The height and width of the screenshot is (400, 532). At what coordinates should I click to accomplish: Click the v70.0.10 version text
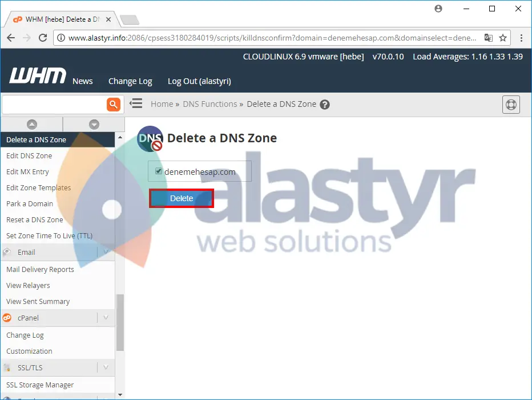tap(388, 57)
